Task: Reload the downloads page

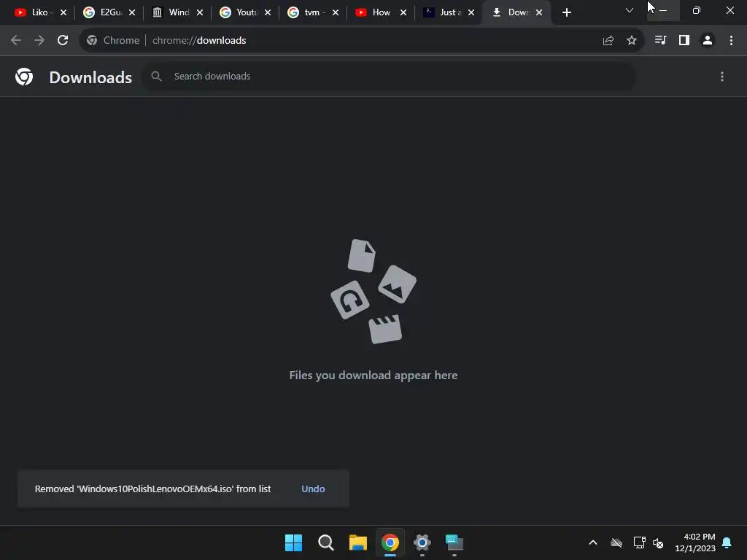Action: [63, 41]
